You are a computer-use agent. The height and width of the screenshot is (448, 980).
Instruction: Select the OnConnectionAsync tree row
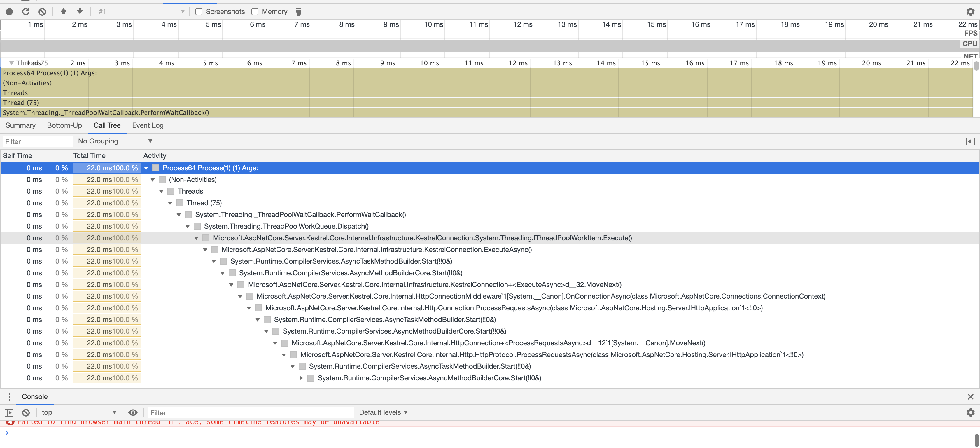coord(490,296)
